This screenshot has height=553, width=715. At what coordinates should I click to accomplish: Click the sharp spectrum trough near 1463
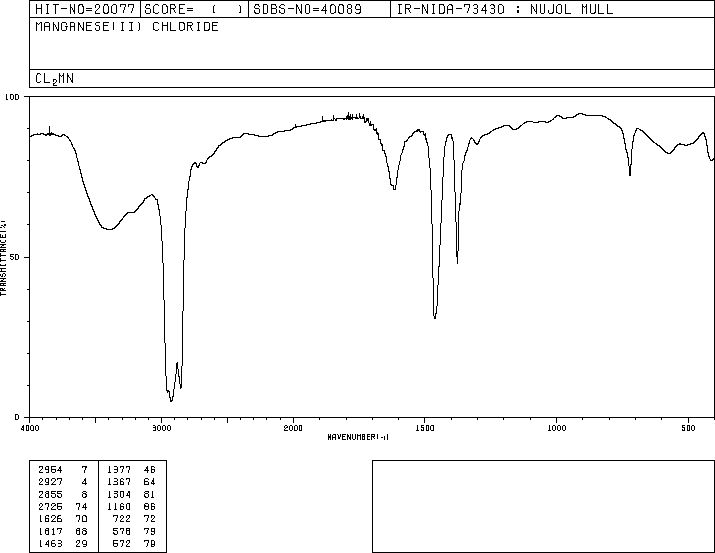(435, 317)
